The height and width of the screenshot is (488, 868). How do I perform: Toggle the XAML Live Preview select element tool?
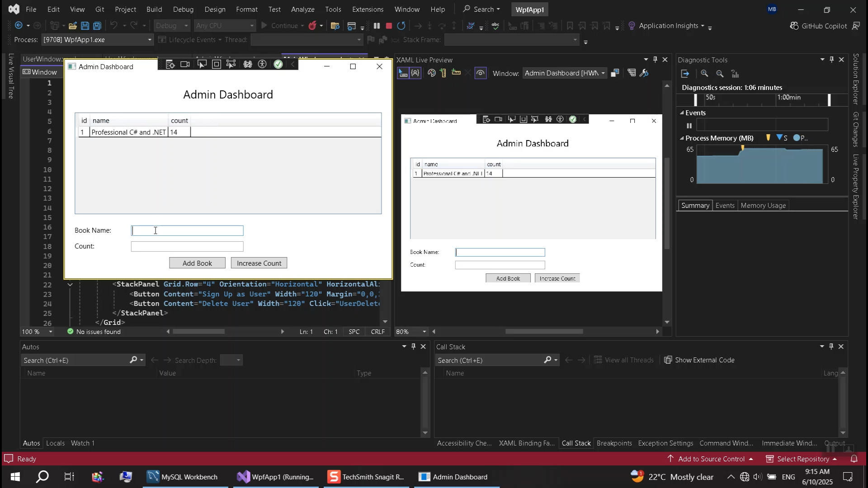tap(402, 73)
